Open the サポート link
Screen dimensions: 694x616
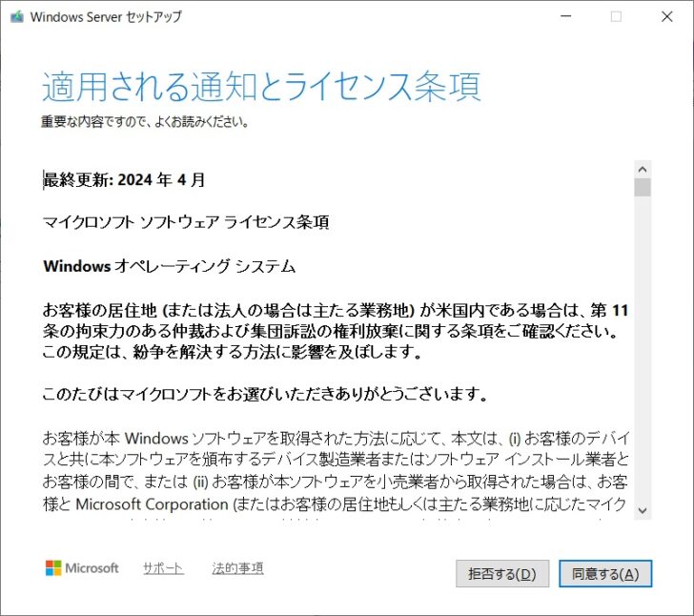tap(163, 568)
